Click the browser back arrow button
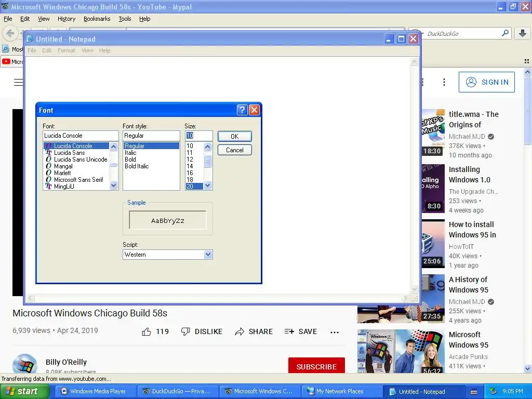Viewport: 532px width, 399px height. 10,33
